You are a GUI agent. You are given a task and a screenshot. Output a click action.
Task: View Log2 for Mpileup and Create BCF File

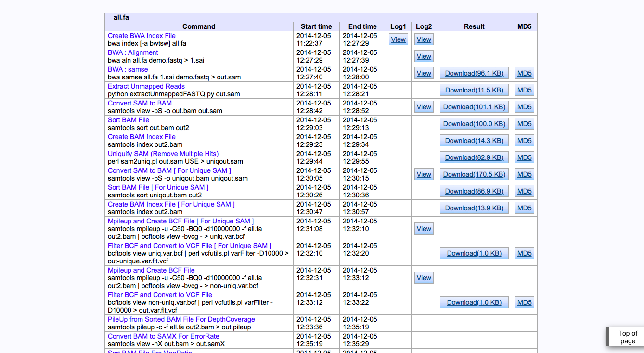click(424, 278)
